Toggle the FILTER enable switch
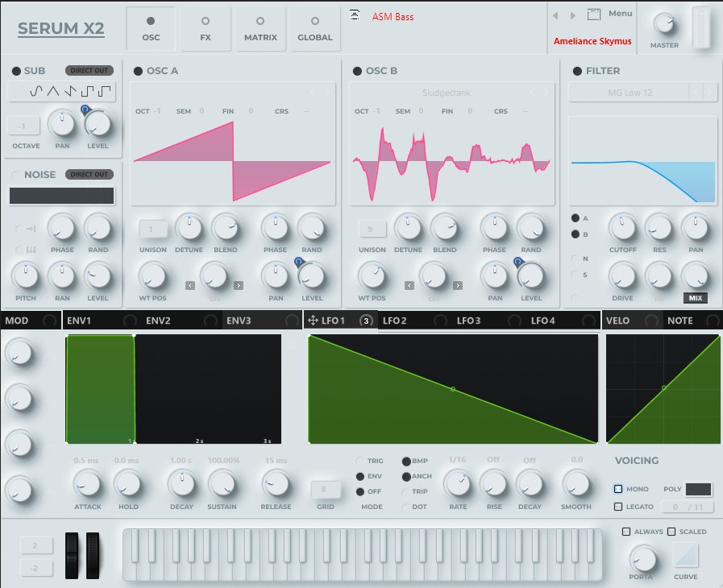 [577, 71]
